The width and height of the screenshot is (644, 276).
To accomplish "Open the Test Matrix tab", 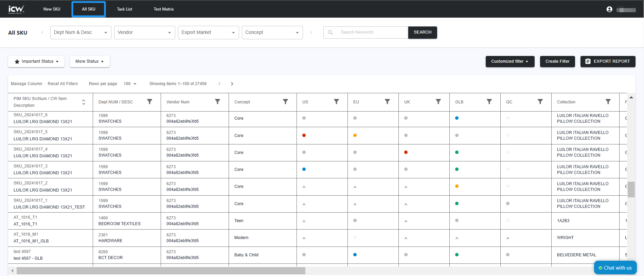I will (163, 9).
